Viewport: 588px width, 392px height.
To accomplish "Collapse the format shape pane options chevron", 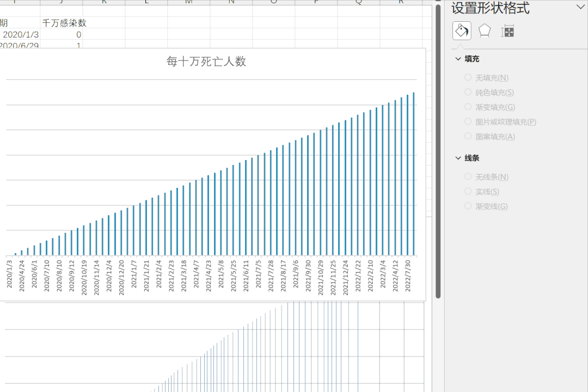I will click(x=580, y=7).
